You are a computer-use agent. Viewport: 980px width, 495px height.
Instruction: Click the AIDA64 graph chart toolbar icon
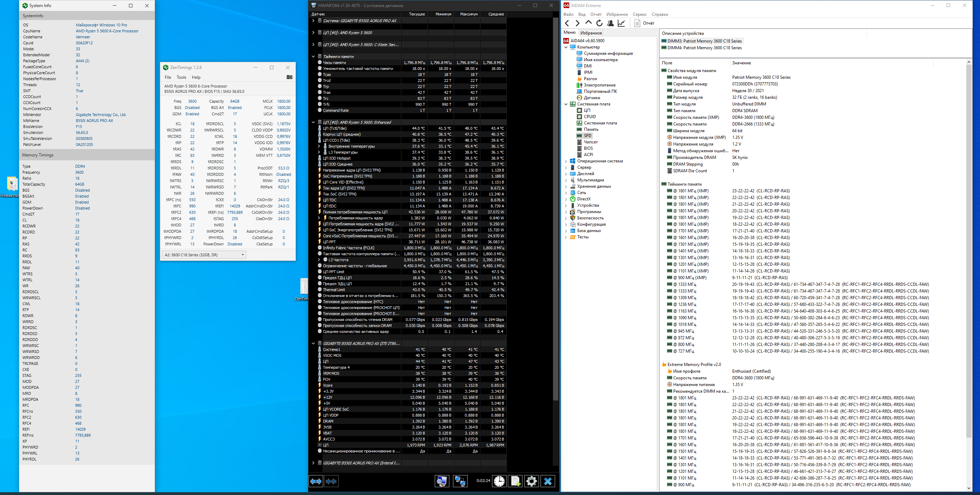point(621,23)
